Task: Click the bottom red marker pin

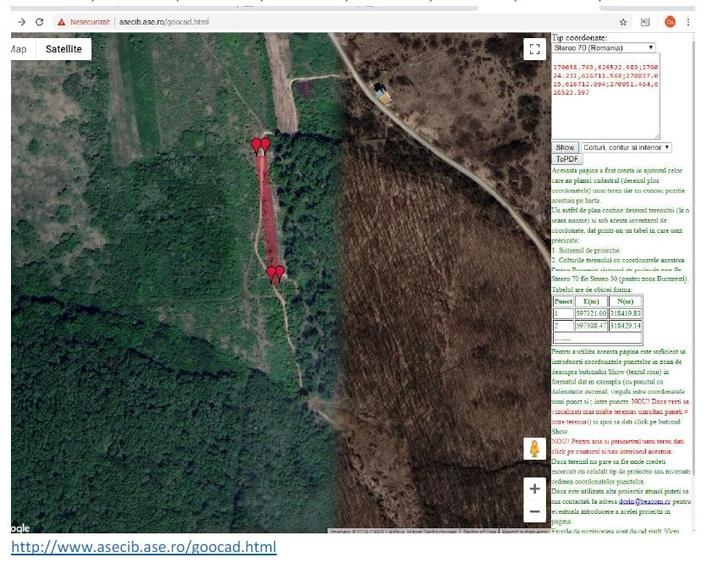Action: [x=275, y=274]
